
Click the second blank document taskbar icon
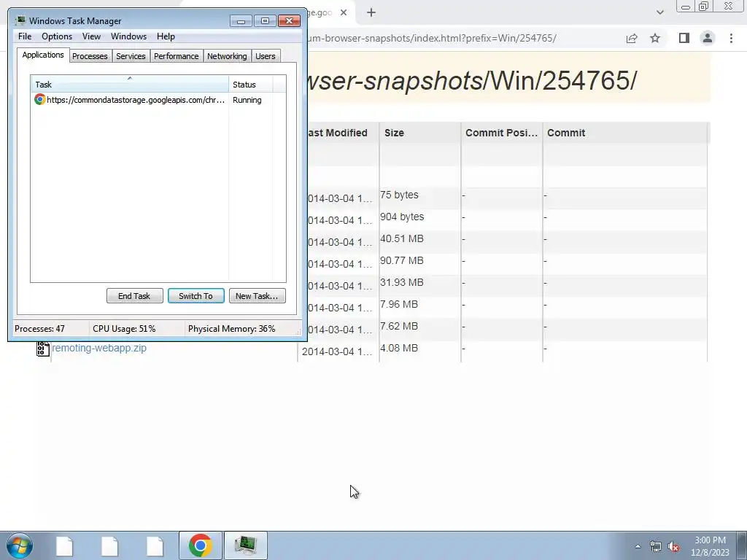tap(109, 545)
